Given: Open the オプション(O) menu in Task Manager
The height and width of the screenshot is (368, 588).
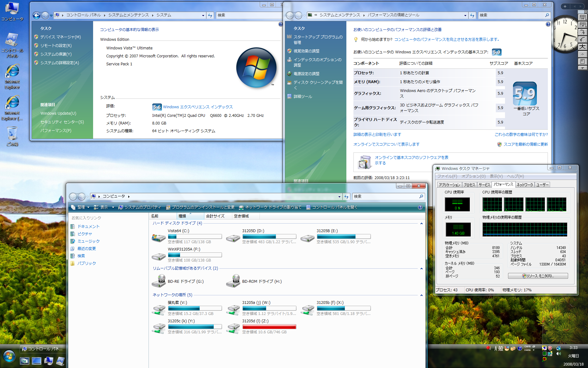Looking at the screenshot, I should (x=473, y=176).
